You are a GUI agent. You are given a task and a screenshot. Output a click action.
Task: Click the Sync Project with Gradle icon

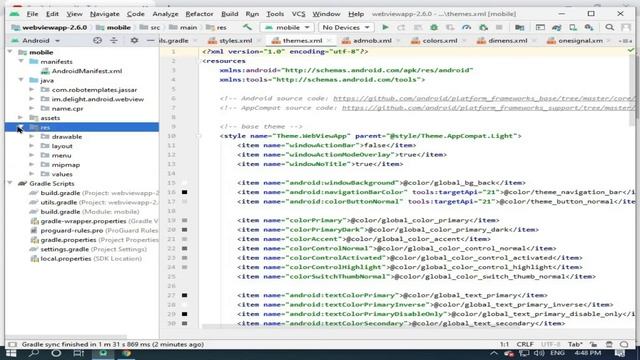557,27
